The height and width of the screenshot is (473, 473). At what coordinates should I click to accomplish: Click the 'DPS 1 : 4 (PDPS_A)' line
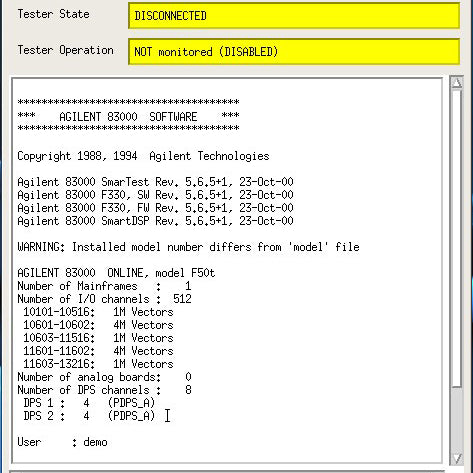[x=89, y=403]
